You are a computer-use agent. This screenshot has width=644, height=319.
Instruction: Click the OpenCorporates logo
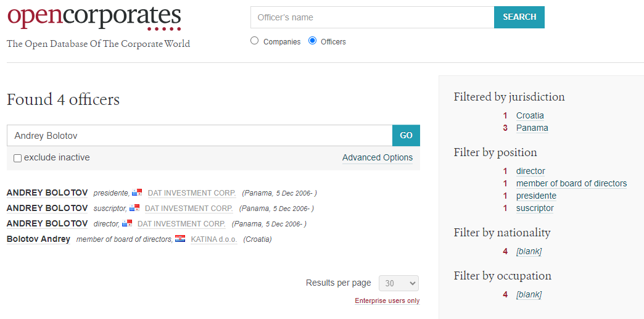(x=94, y=18)
